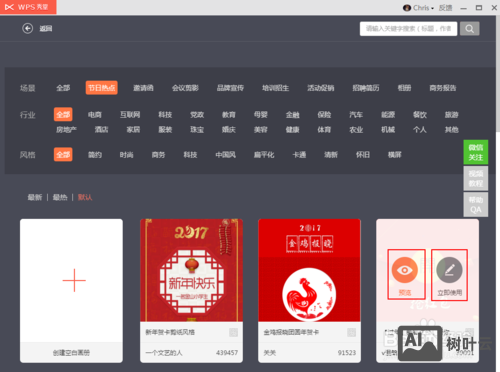Sort templates by 最新

[x=35, y=197]
